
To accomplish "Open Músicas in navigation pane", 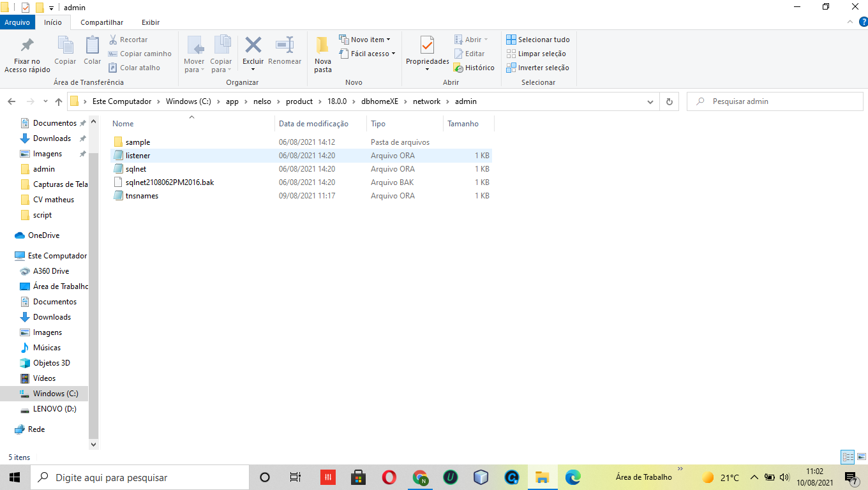I will tap(47, 348).
